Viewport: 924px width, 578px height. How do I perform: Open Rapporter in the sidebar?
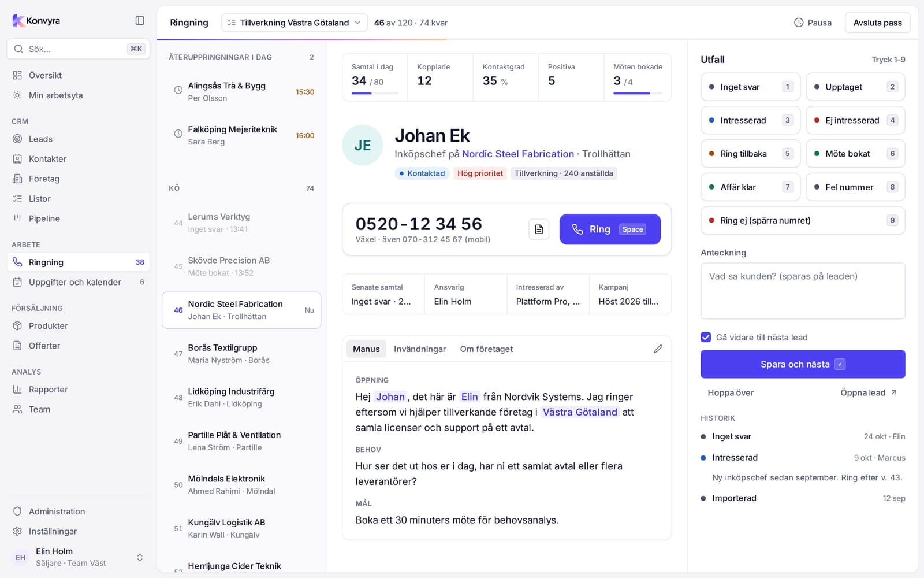pyautogui.click(x=78, y=390)
